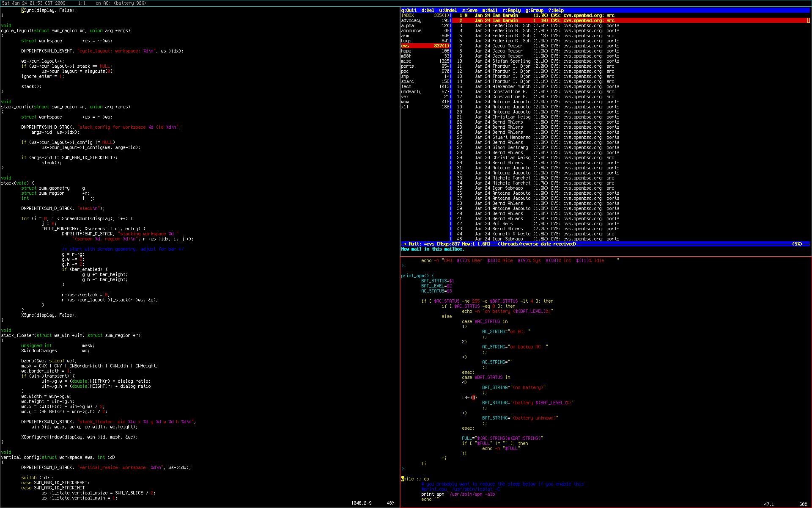Screen dimensions: 812x508
Task: Open the INBOX folder in sidebar
Action: tap(408, 15)
